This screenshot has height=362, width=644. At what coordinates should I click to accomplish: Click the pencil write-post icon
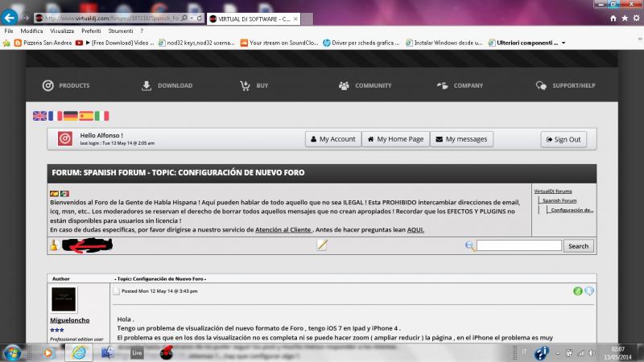tap(322, 245)
